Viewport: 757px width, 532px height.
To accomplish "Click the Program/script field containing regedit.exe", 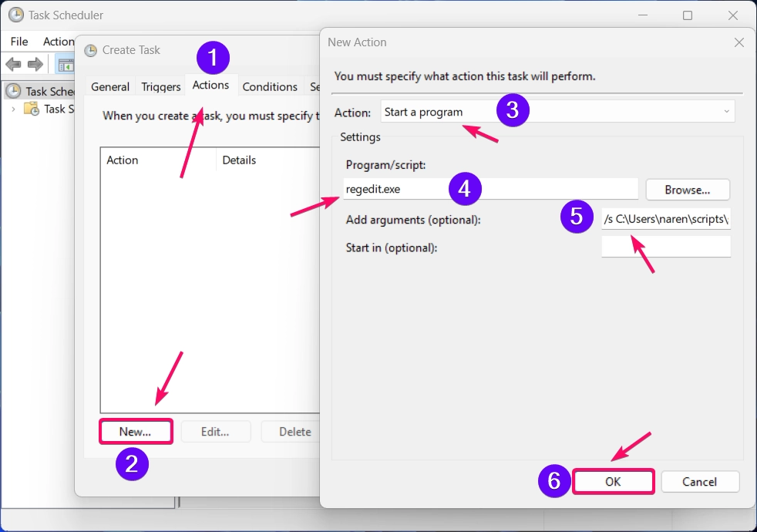I will point(490,189).
